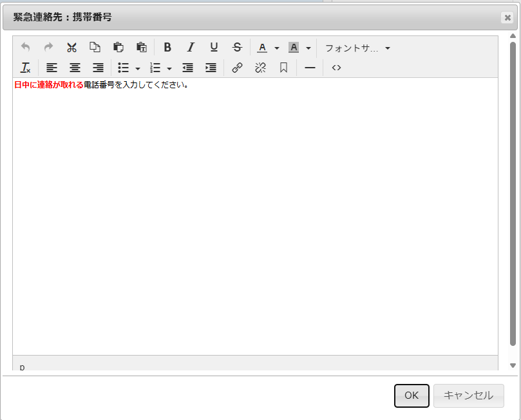Click the vertical scrollbar thumb
Image resolution: width=521 pixels, height=420 pixels.
pyautogui.click(x=513, y=194)
